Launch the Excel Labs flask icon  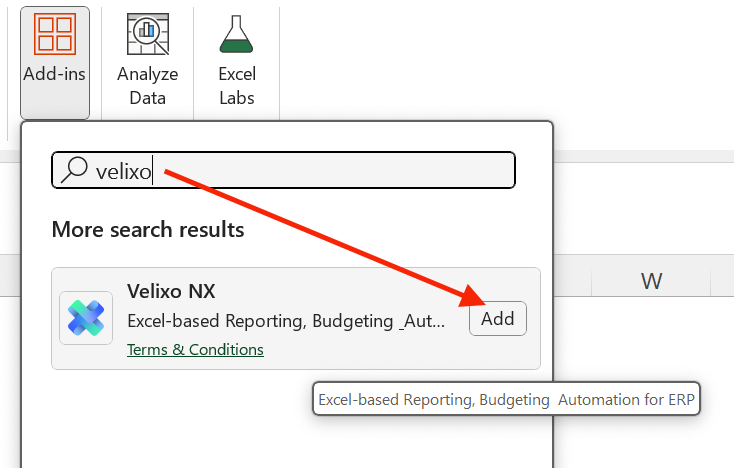(236, 34)
